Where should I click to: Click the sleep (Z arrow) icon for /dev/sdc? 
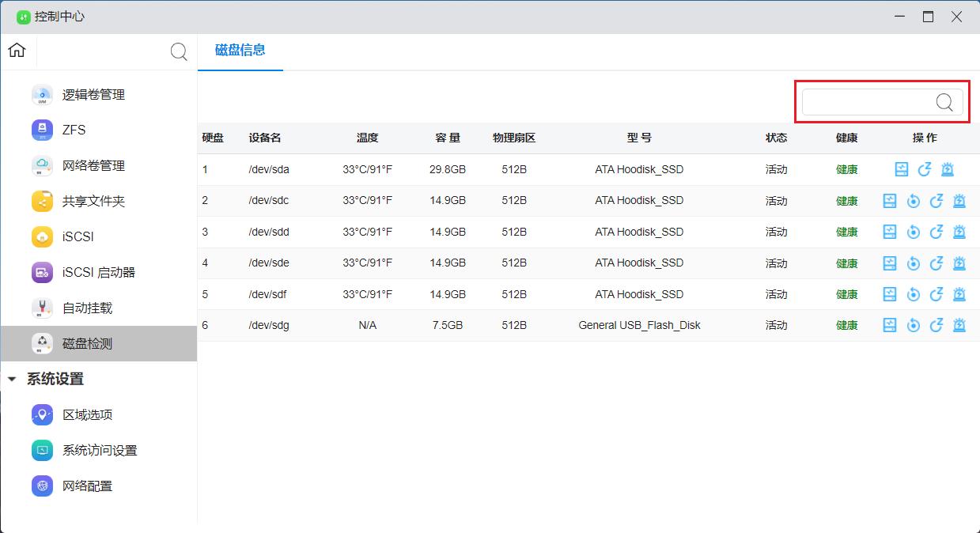[x=936, y=201]
